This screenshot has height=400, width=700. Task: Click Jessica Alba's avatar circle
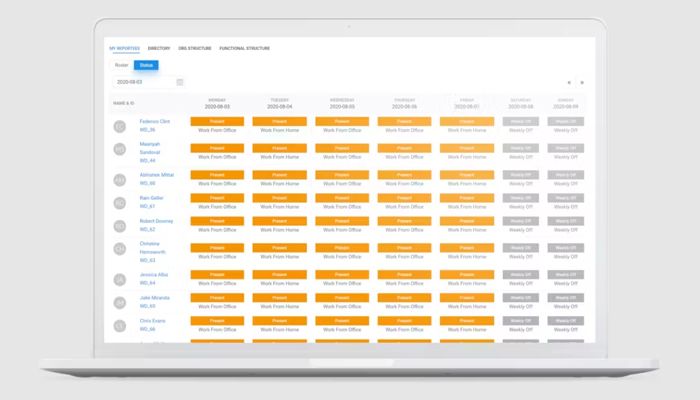pos(120,279)
